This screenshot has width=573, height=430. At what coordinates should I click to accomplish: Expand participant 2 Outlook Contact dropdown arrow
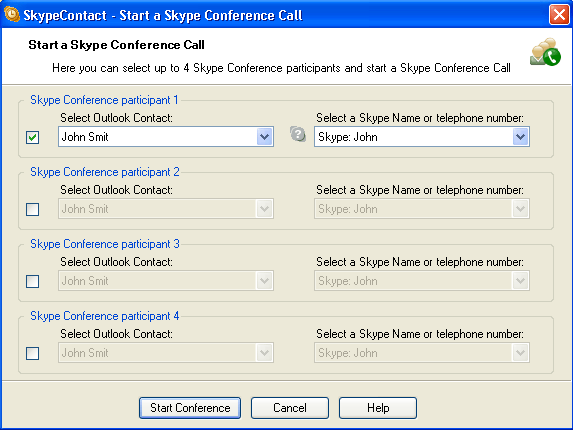coord(265,209)
